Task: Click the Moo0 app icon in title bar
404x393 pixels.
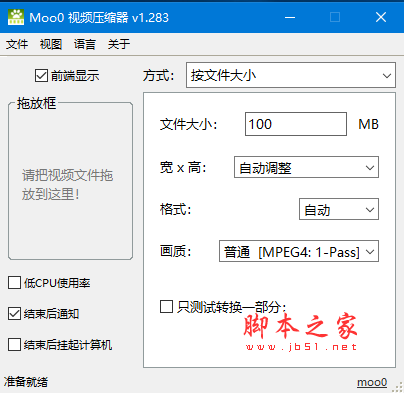Action: tap(16, 17)
